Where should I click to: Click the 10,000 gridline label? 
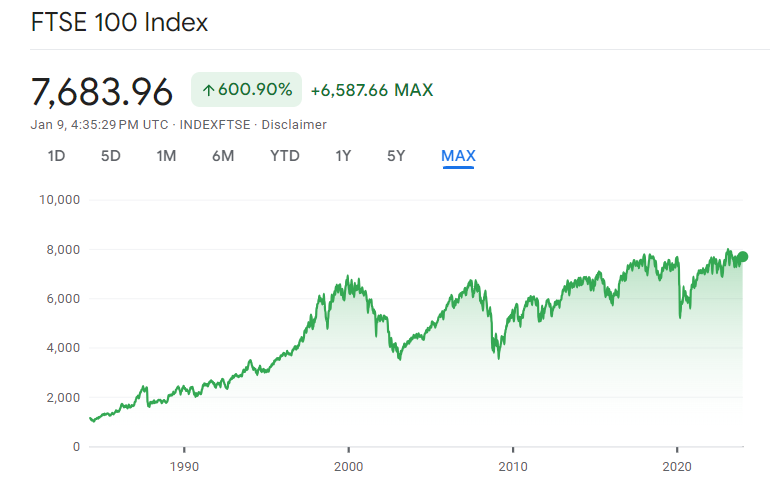coord(59,200)
